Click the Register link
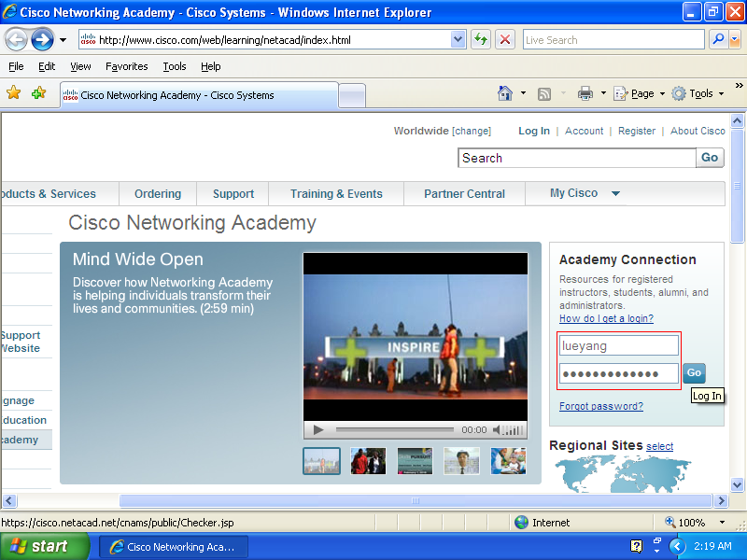 pyautogui.click(x=637, y=131)
